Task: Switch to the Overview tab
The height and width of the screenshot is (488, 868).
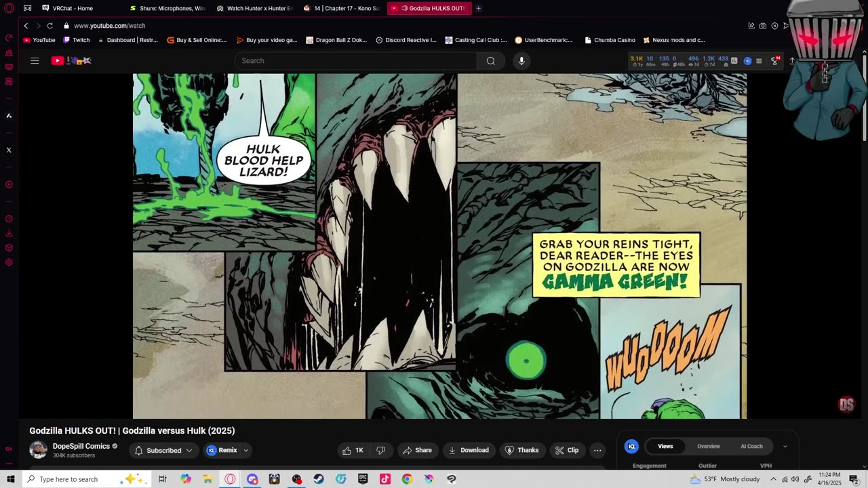Action: pyautogui.click(x=709, y=446)
